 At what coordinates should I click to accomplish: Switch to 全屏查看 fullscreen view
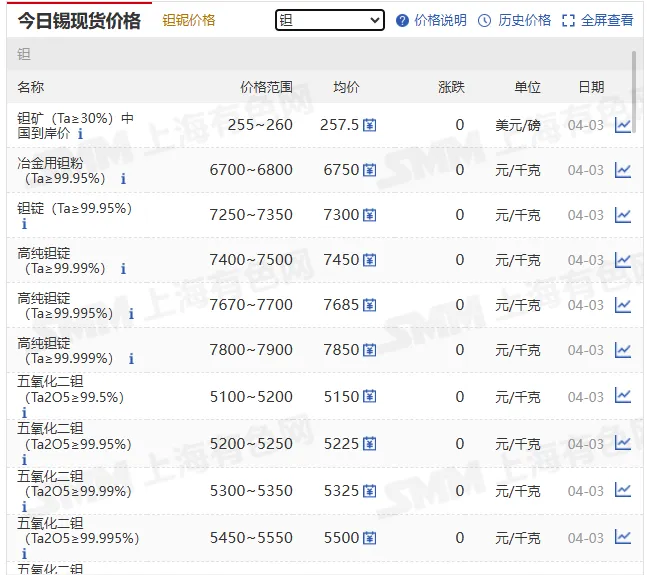(607, 20)
